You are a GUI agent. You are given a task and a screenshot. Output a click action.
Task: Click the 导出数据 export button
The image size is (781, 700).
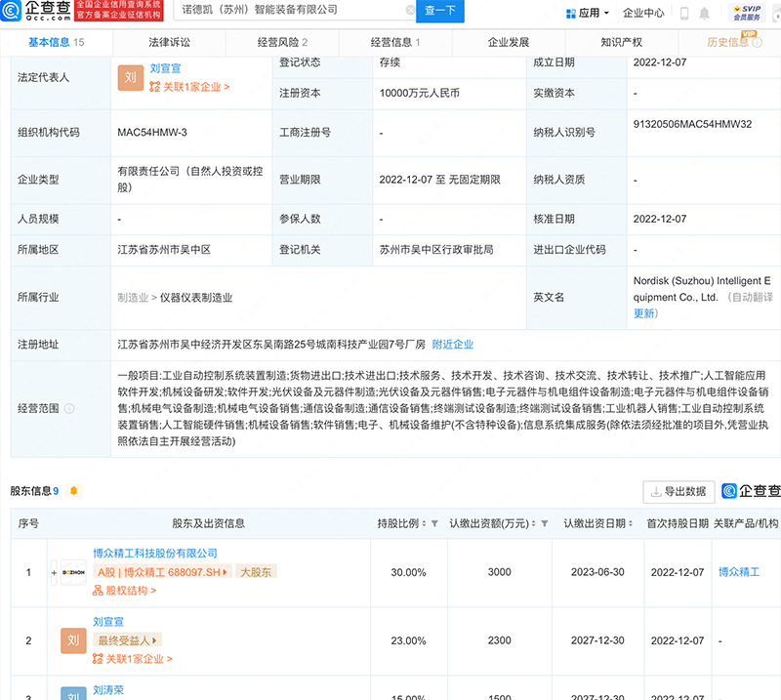(x=678, y=492)
